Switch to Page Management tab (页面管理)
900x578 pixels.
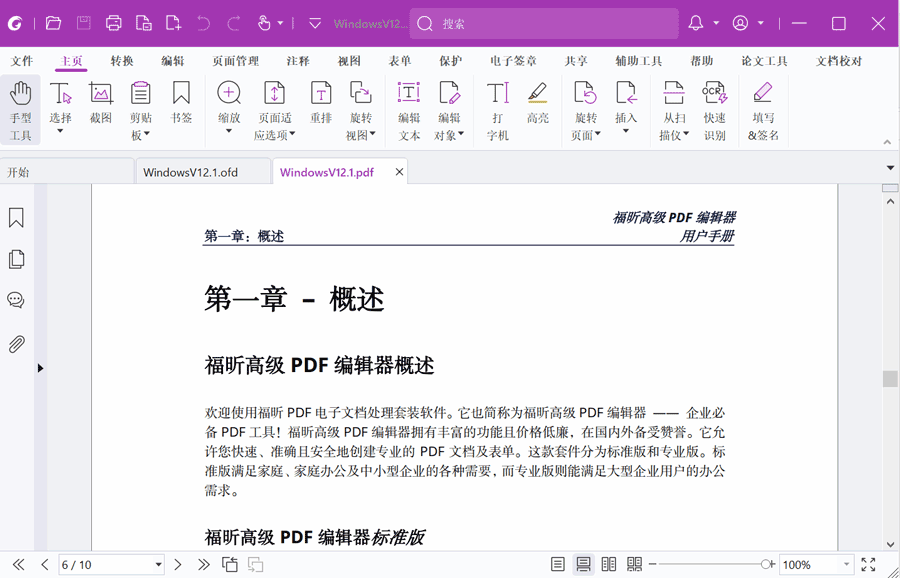235,61
